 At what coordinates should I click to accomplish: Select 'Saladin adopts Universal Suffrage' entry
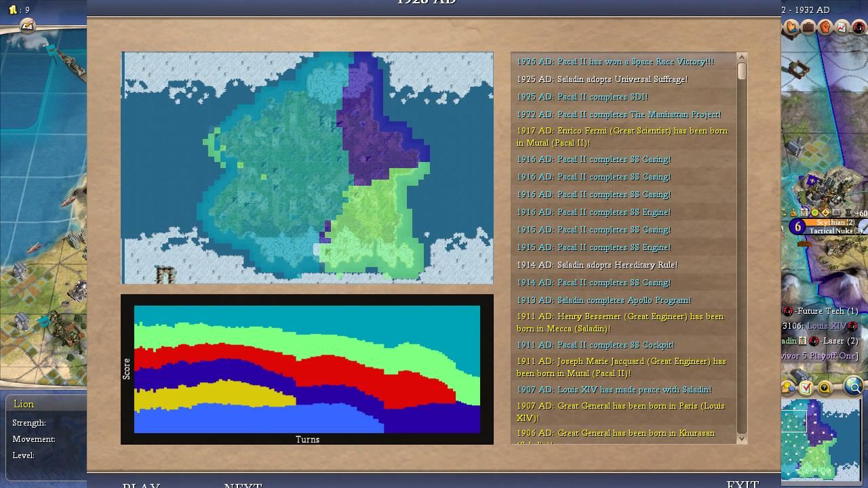coord(624,79)
